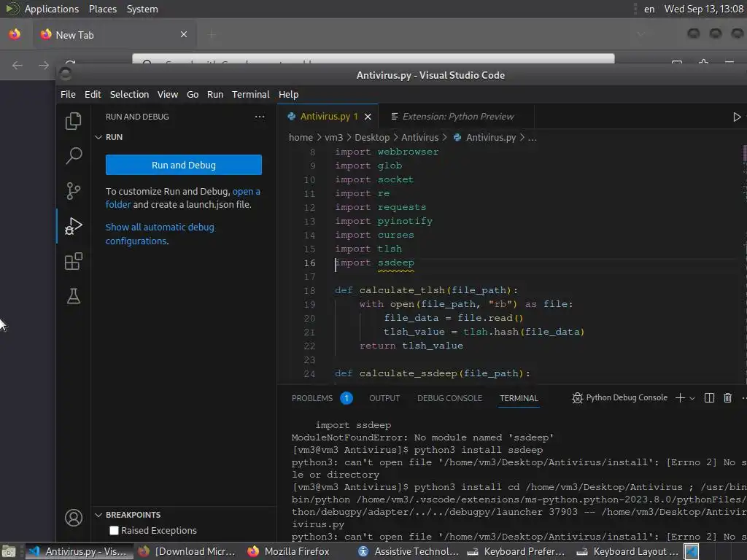Open the Antivirus folder breadcrumb segment
Screen dimensions: 747x560
[x=419, y=138]
